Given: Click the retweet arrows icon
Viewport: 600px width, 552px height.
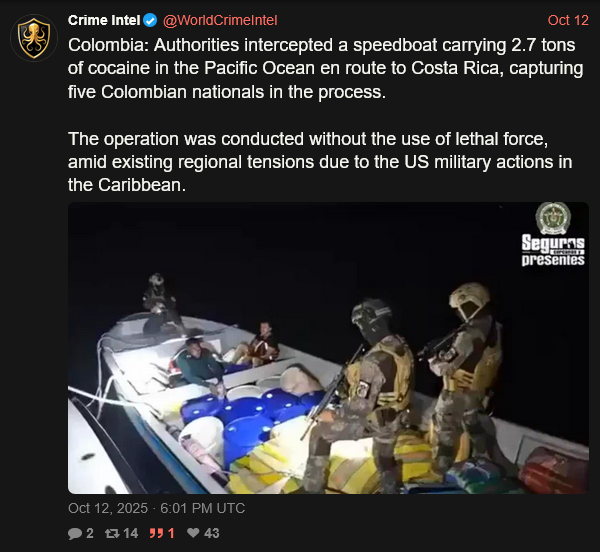Looking at the screenshot, I should pyautogui.click(x=112, y=533).
